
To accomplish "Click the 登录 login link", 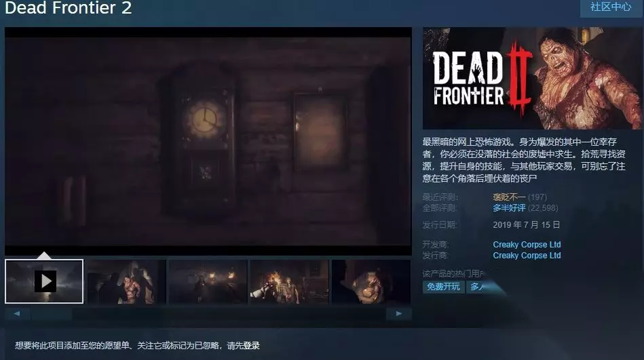I will pos(251,346).
